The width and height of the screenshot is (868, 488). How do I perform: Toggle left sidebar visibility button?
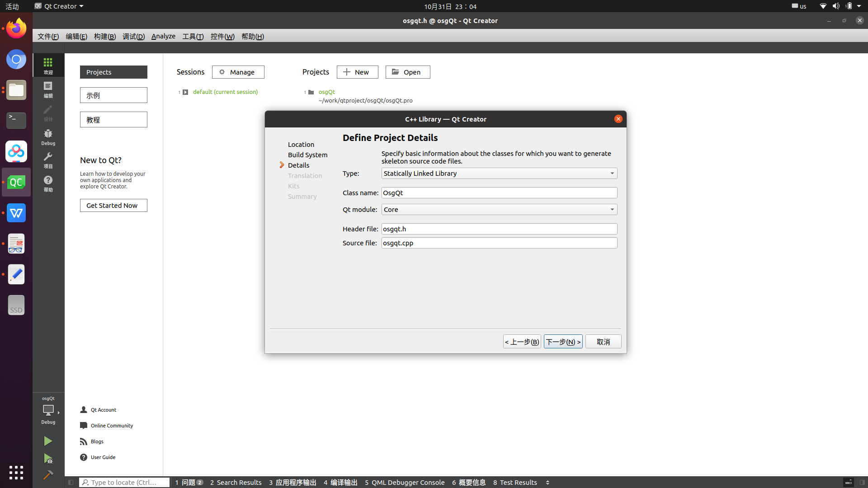[71, 482]
